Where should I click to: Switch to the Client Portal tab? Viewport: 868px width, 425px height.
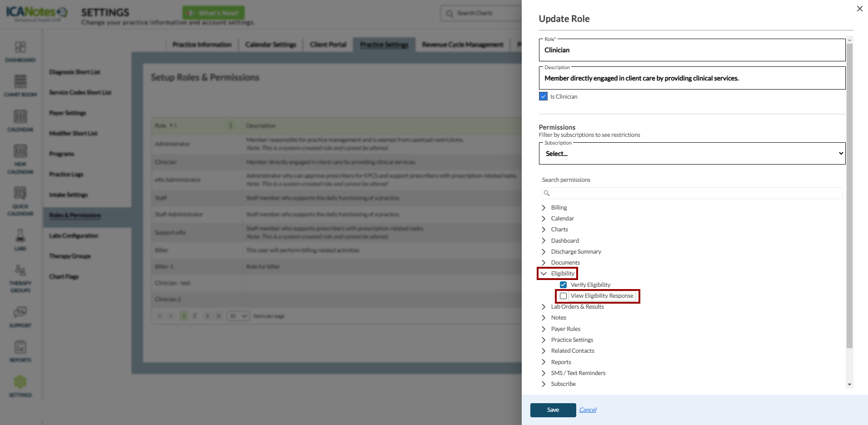pos(328,45)
